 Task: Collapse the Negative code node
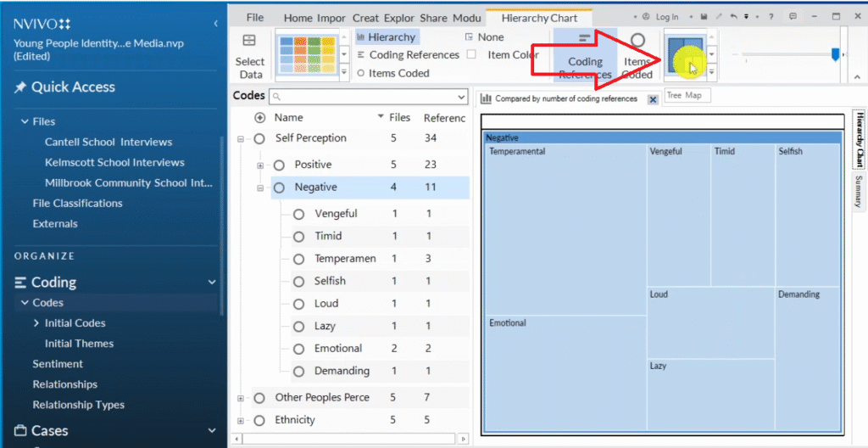[260, 188]
